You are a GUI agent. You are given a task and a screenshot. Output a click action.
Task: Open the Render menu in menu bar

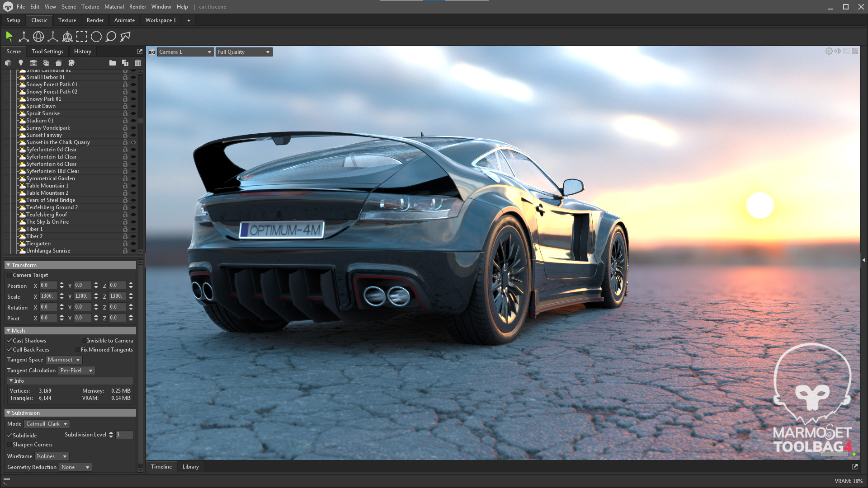(137, 7)
